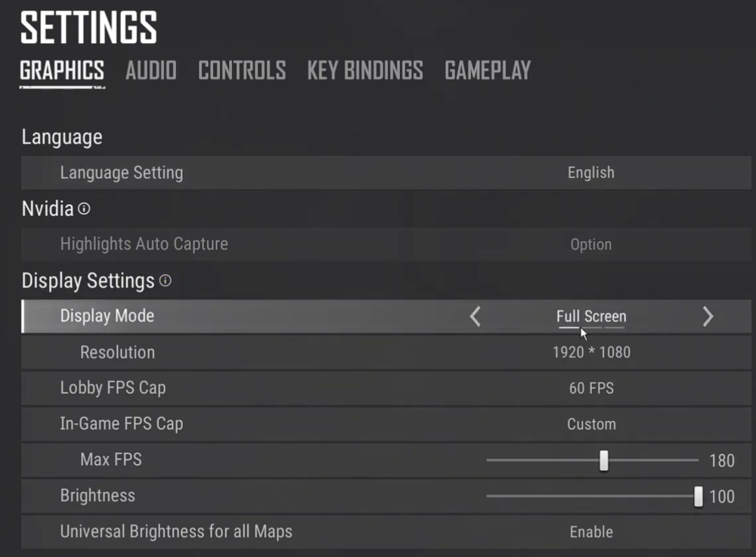Select the Graphics tab
The height and width of the screenshot is (557, 756).
pyautogui.click(x=62, y=70)
